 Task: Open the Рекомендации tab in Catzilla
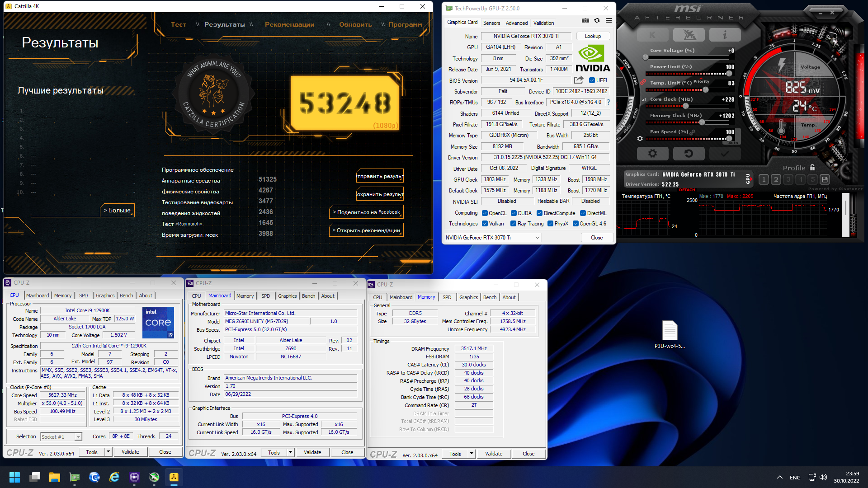(x=290, y=24)
